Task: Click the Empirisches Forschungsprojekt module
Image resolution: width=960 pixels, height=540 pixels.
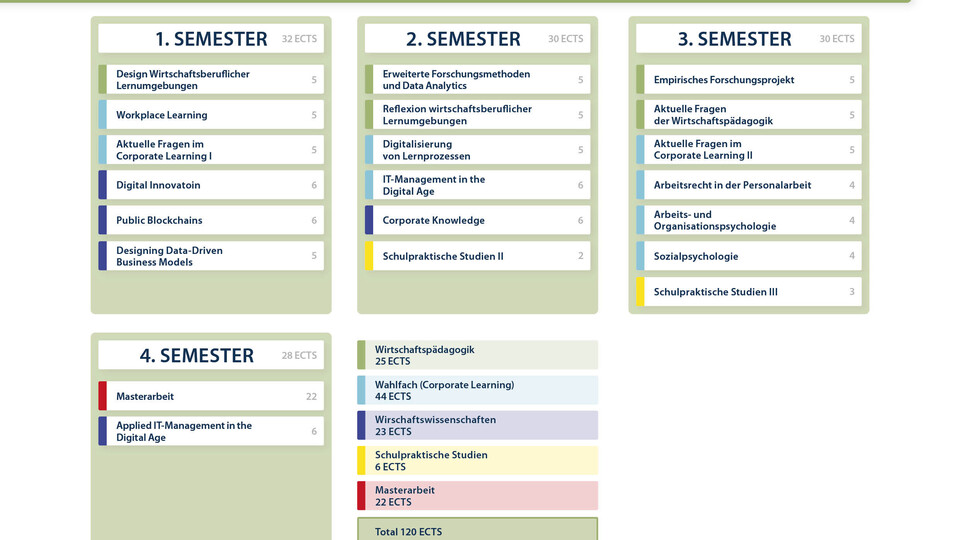Action: 749,80
